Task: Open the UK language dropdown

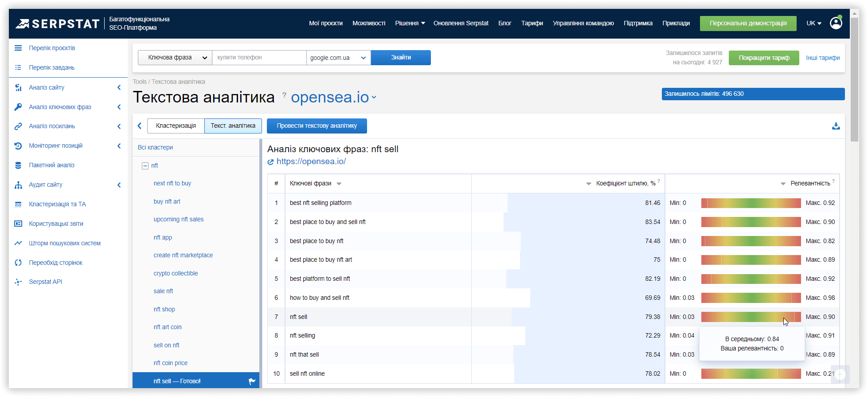Action: tap(814, 23)
